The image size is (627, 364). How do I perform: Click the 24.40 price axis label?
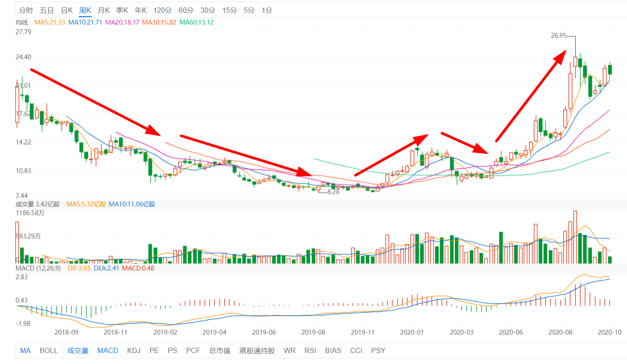[x=23, y=57]
